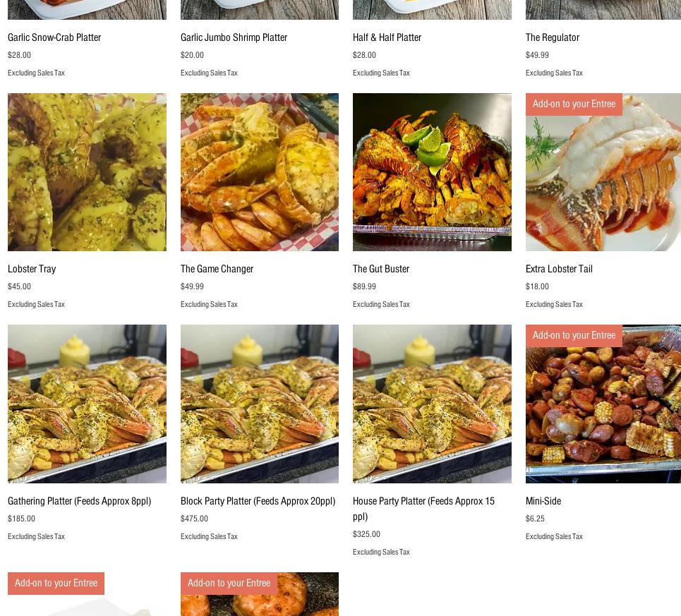Click Add-on ribbon on Extra Lobster Tail
Screen dimensions: 681x616
click(574, 104)
